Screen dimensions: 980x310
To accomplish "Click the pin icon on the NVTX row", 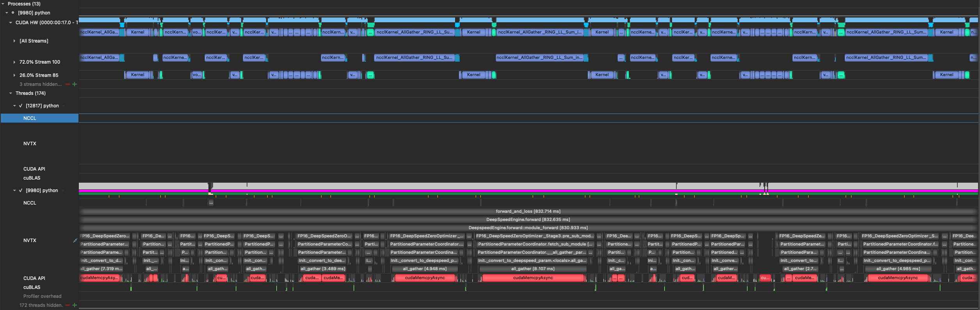I will click(75, 241).
